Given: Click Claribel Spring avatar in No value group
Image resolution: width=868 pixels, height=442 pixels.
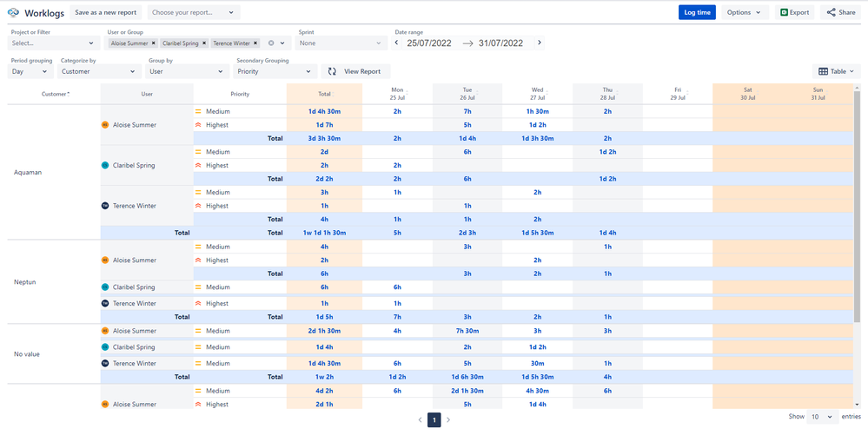Looking at the screenshot, I should pyautogui.click(x=105, y=347).
